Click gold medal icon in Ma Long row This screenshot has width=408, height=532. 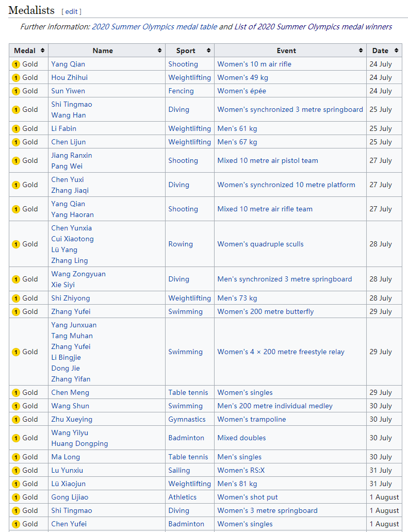tap(16, 457)
